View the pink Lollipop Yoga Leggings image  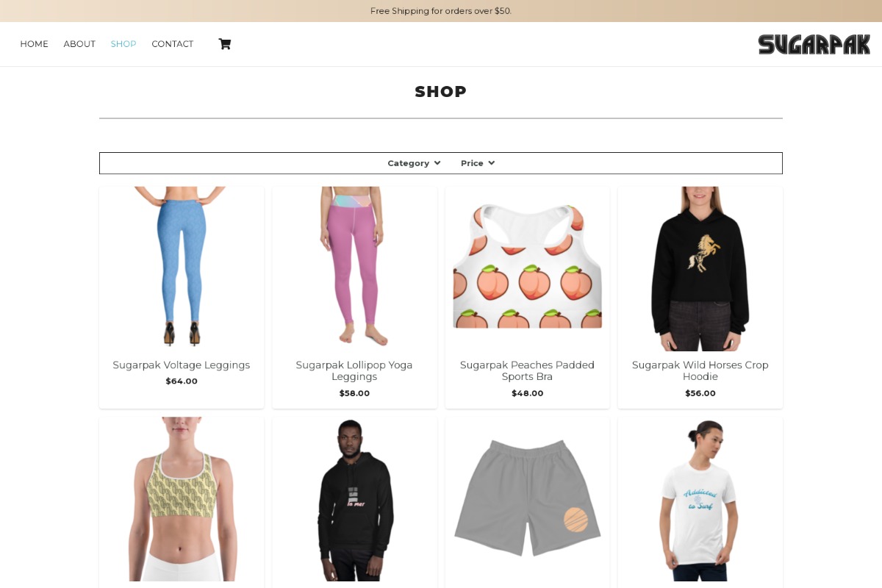pyautogui.click(x=354, y=268)
